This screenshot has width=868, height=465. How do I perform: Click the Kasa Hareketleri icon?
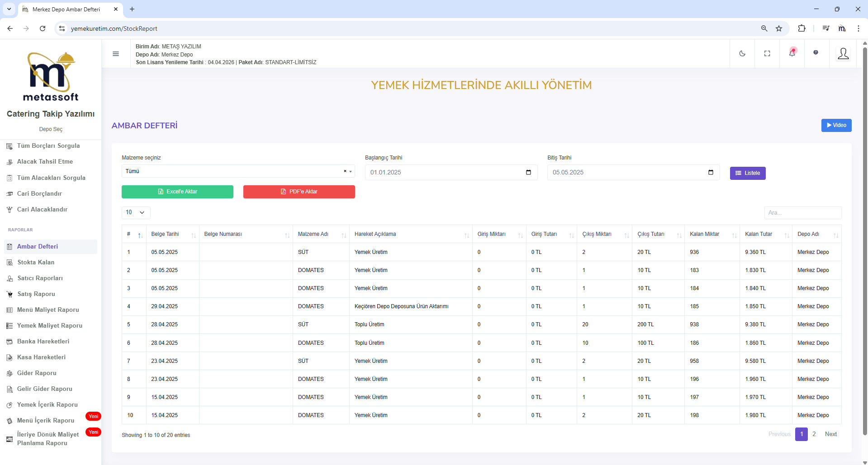(x=9, y=357)
